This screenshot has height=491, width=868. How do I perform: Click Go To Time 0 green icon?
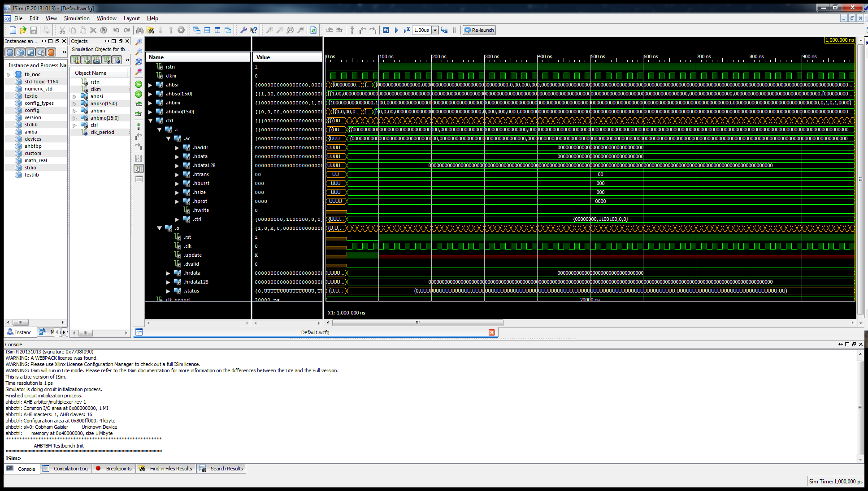click(139, 84)
